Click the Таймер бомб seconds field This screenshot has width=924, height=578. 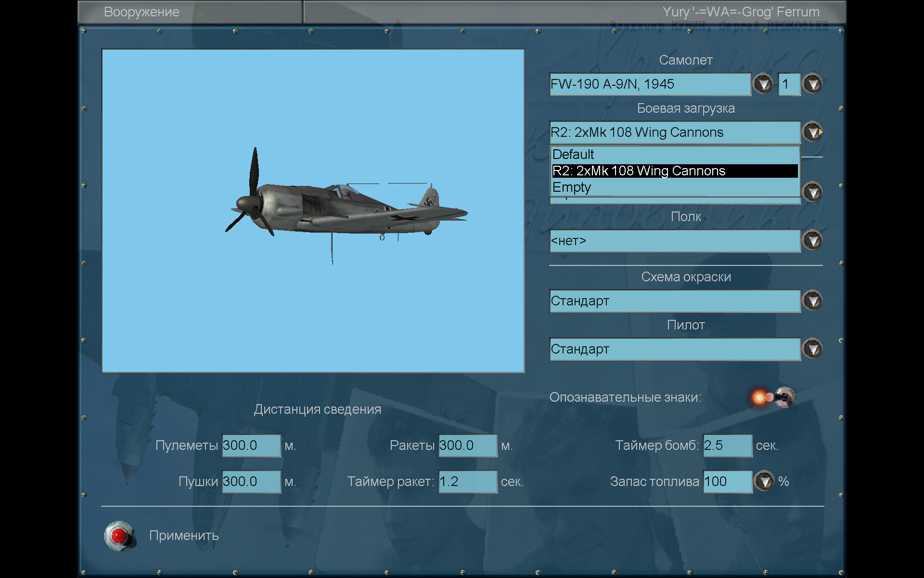pos(727,446)
